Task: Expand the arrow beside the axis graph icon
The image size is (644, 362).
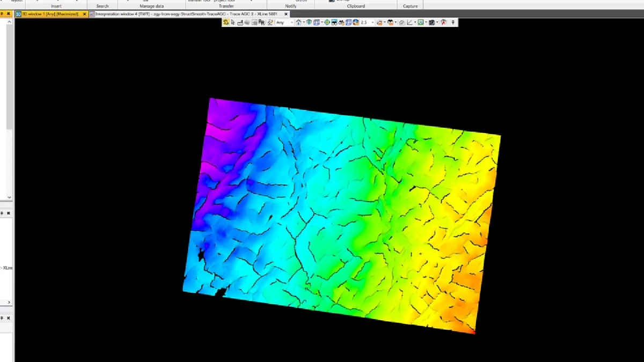Action: click(x=415, y=23)
